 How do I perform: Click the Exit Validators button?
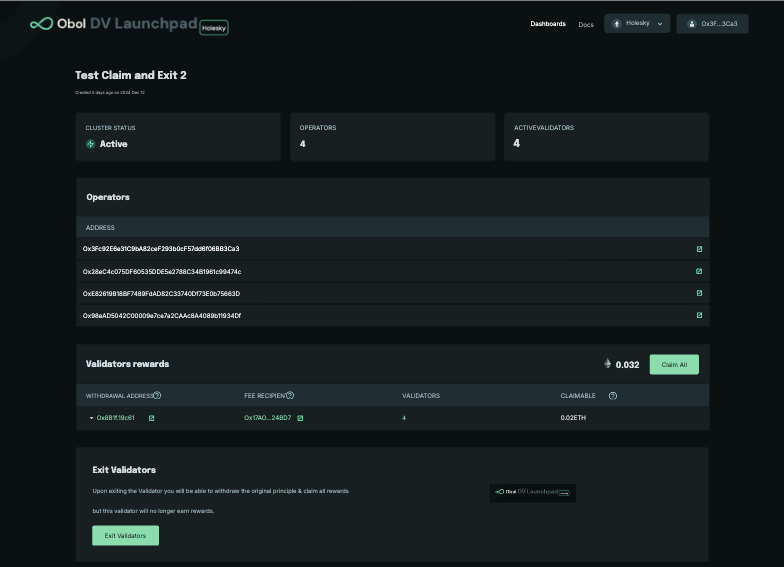coord(125,536)
